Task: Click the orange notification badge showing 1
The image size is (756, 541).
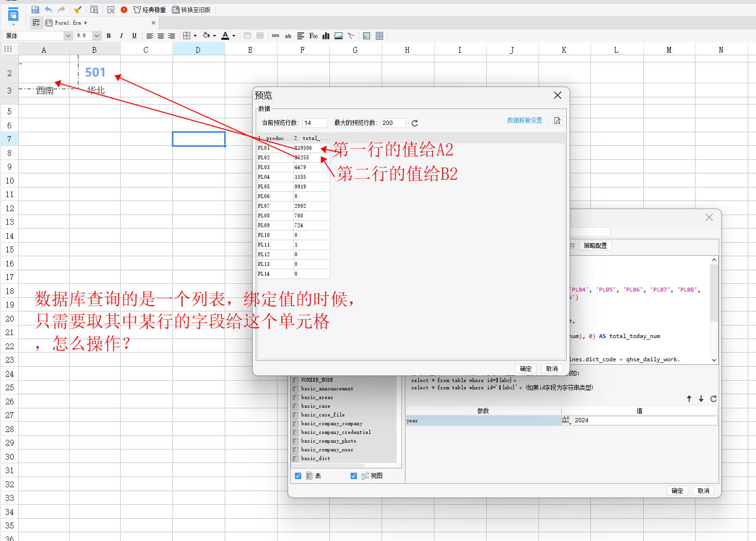Action: pos(124,10)
